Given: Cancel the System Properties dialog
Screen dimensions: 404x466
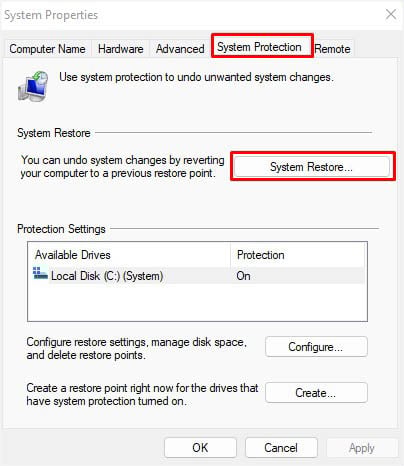Looking at the screenshot, I should click(281, 448).
